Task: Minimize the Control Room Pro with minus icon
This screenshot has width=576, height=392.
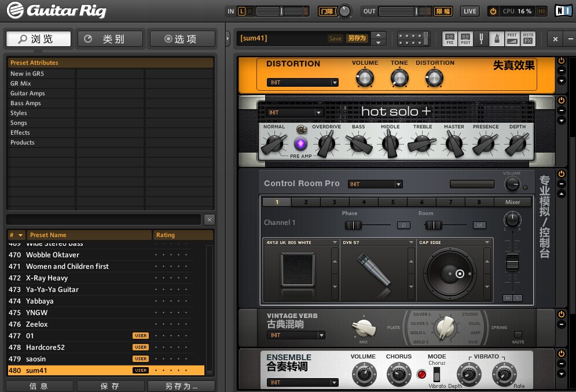Action: pyautogui.click(x=562, y=183)
